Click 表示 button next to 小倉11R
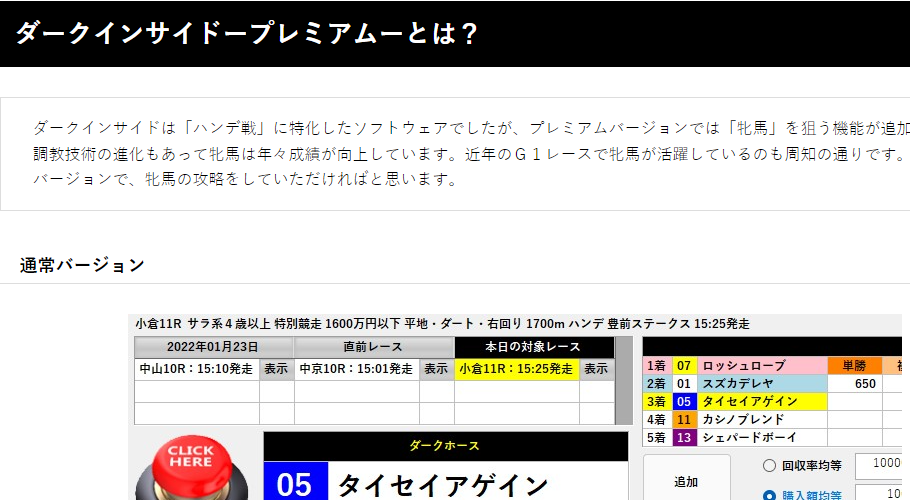The image size is (910, 500). pyautogui.click(x=596, y=369)
